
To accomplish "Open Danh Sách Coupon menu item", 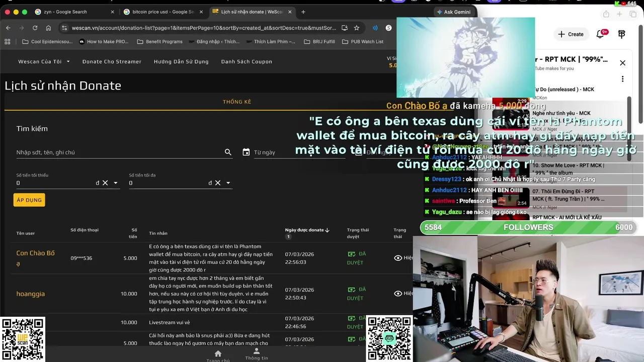I will coord(247,61).
